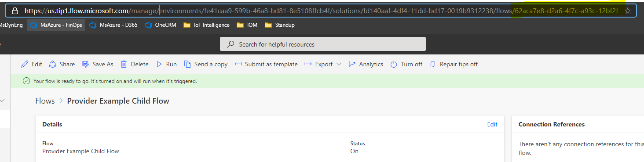This screenshot has width=644, height=162.
Task: Expand the left navigation chevron
Action: pos(2,101)
